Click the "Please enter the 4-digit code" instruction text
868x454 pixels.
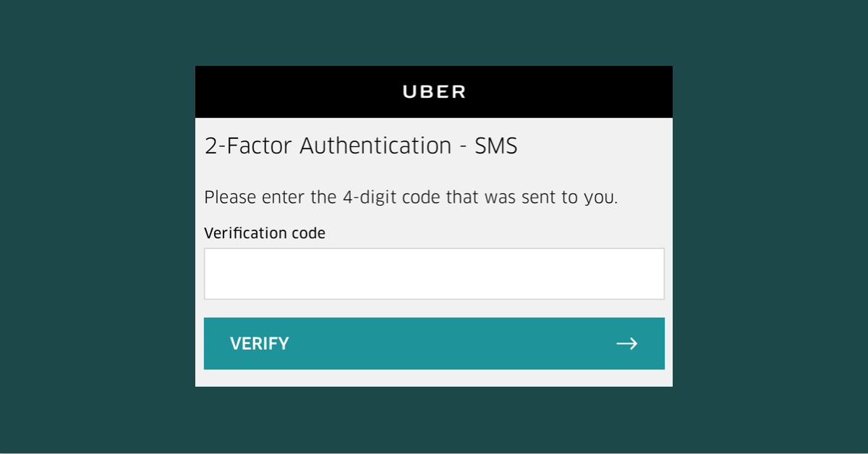(410, 197)
